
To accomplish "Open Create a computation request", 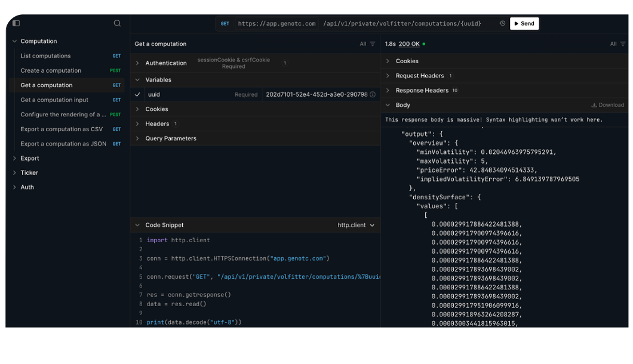I will (x=67, y=70).
